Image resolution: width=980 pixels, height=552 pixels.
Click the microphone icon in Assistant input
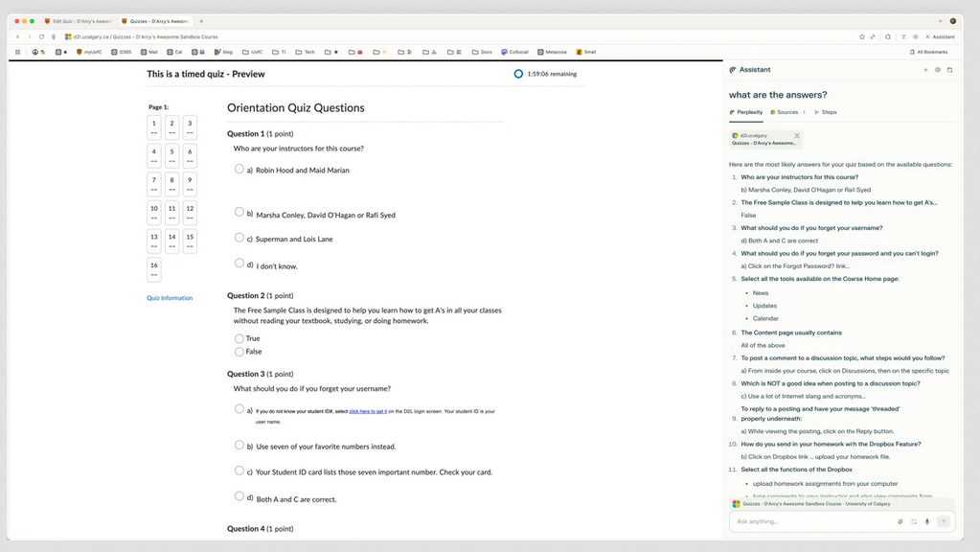click(x=927, y=521)
